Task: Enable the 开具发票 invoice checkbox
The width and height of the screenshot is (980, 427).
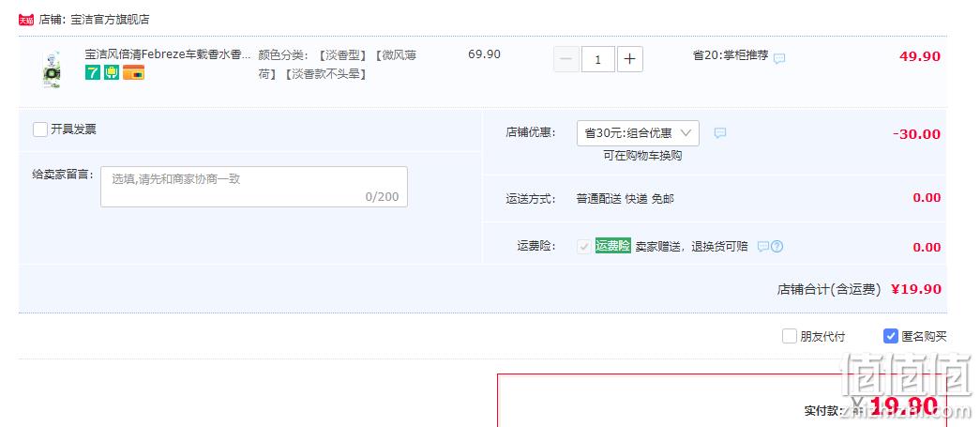Action: point(40,130)
